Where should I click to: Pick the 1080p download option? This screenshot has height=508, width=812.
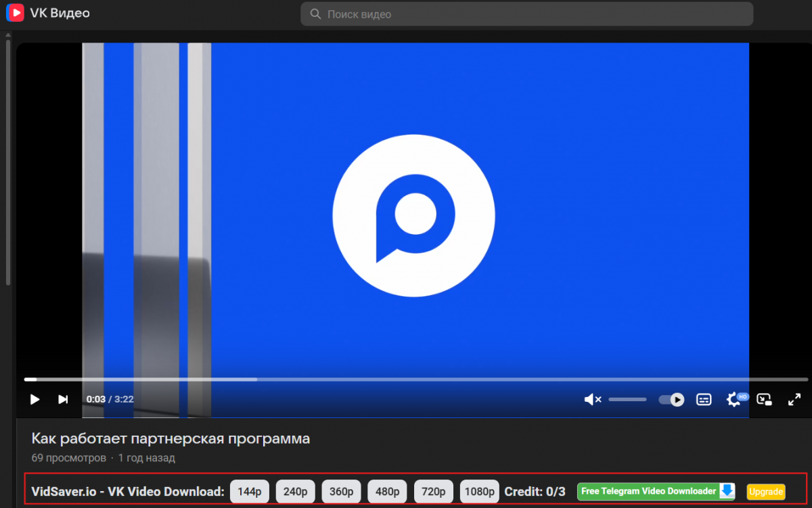pos(480,492)
